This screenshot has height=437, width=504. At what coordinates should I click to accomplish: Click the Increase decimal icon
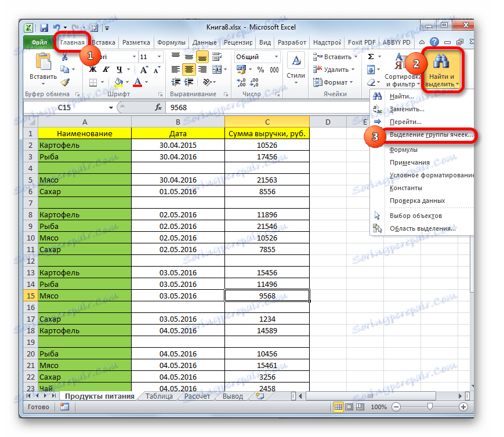point(241,82)
